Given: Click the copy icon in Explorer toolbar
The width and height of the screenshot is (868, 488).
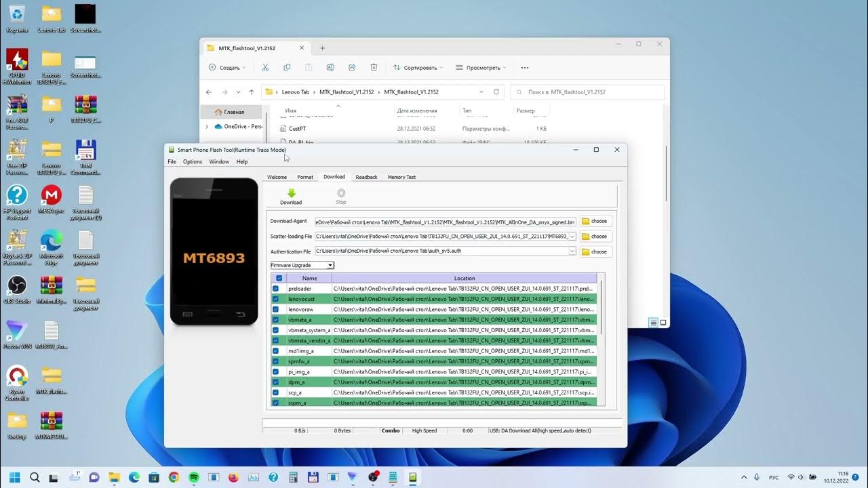Looking at the screenshot, I should click(x=287, y=68).
